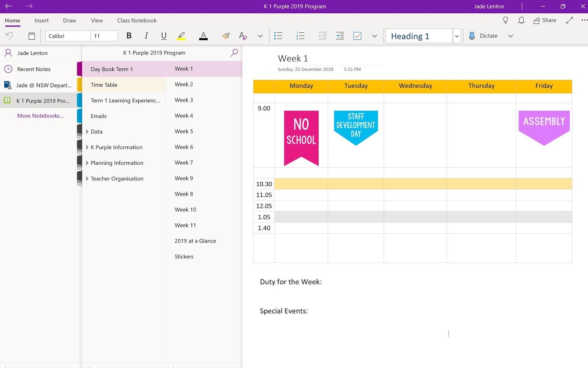
Task: Click the Undo icon
Action: pyautogui.click(x=10, y=36)
